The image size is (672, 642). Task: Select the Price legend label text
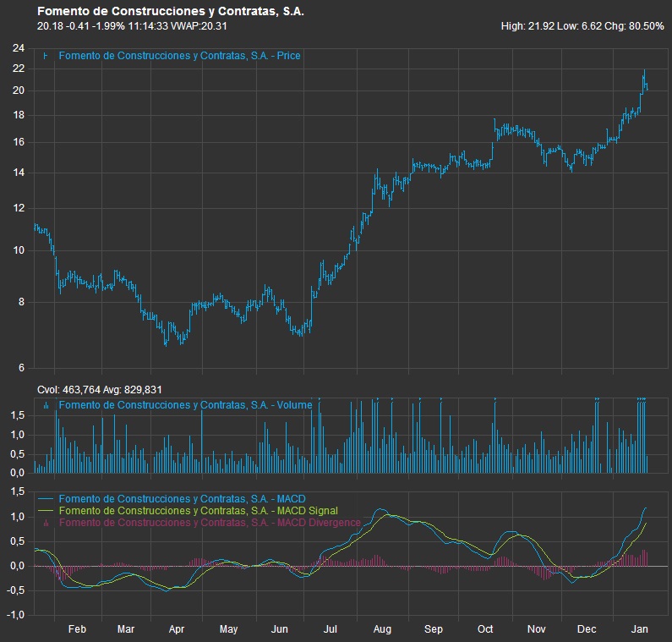click(180, 56)
